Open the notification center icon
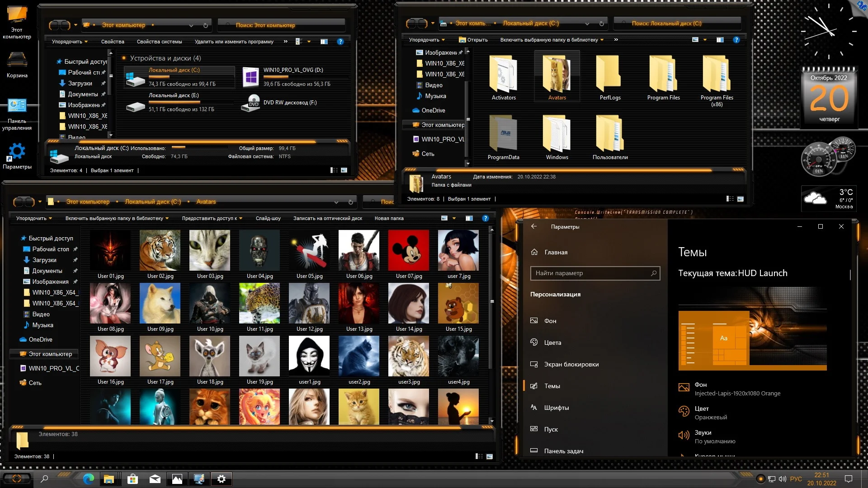 (849, 479)
